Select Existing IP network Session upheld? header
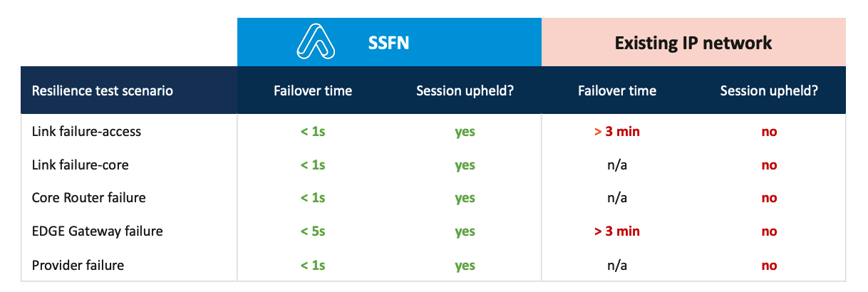 coord(769,90)
